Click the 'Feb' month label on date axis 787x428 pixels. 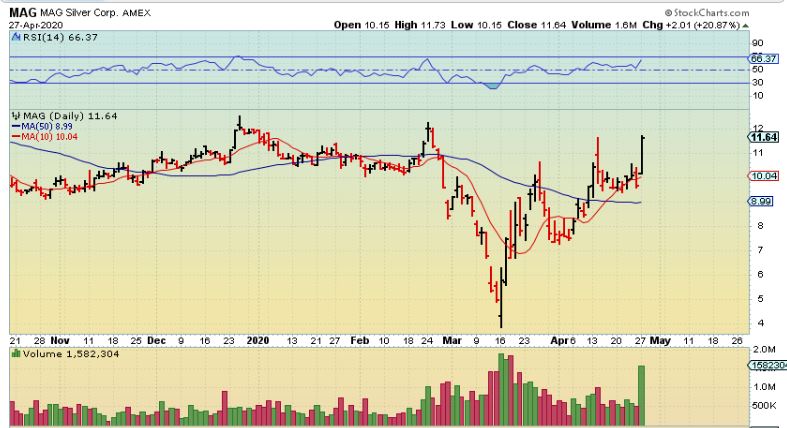point(360,341)
